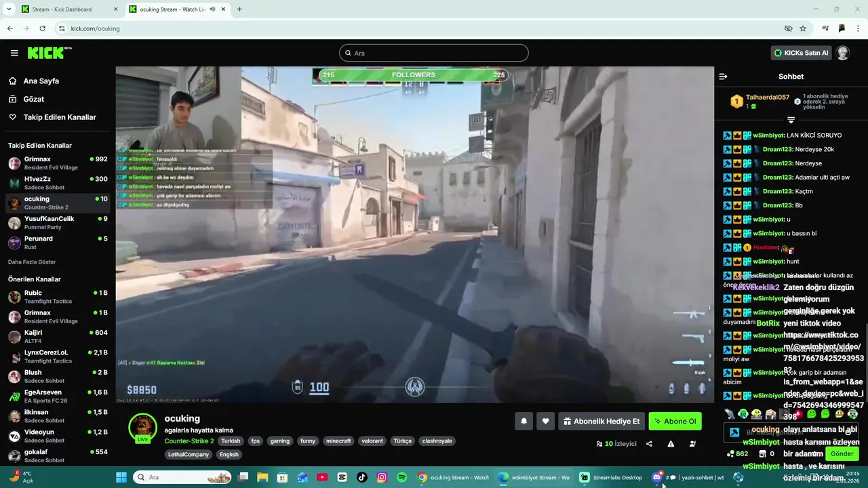This screenshot has width=868, height=488.
Task: Open a new Chrome tab
Action: (x=239, y=9)
